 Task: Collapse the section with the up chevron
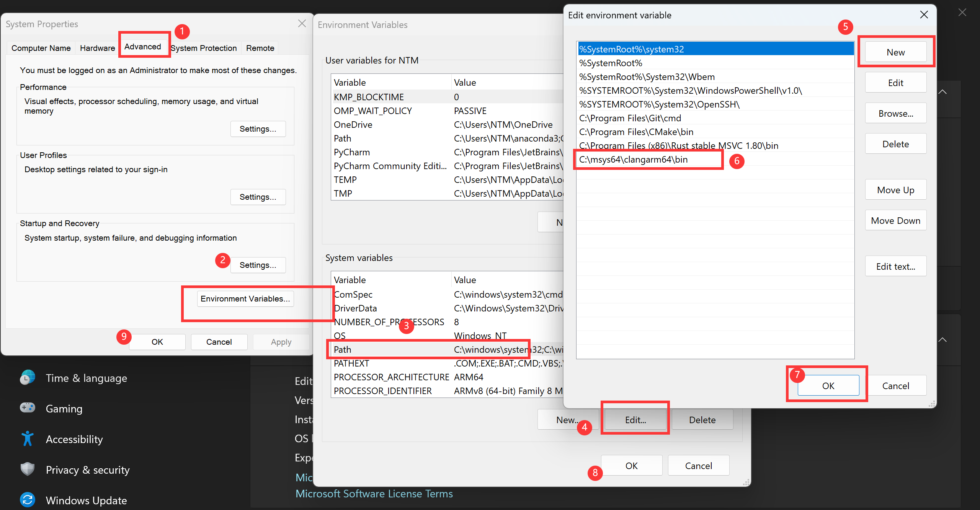pos(943,92)
